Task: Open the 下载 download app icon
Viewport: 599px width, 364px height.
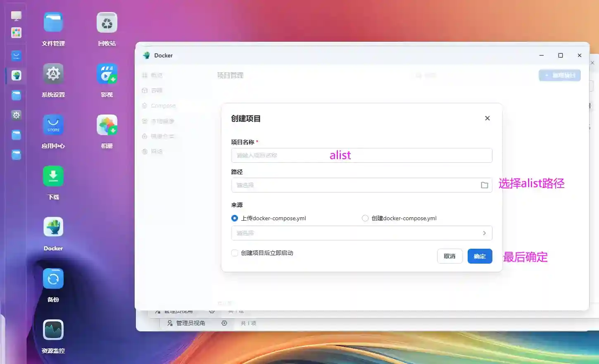Action: [53, 176]
